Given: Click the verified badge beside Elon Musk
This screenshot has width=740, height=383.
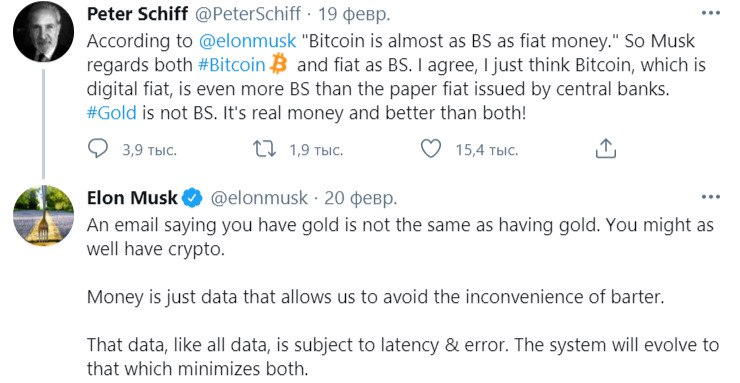Looking at the screenshot, I should [x=192, y=198].
